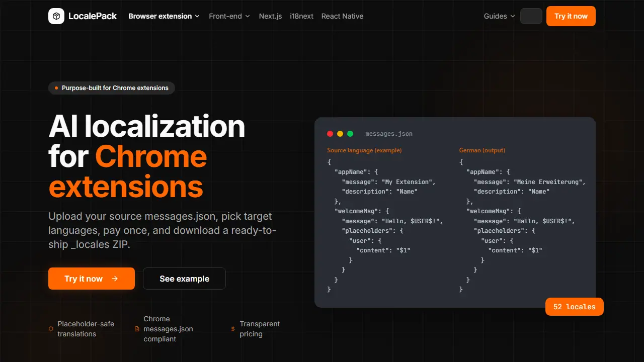
Task: Click the messages.json file title
Action: pos(389,134)
